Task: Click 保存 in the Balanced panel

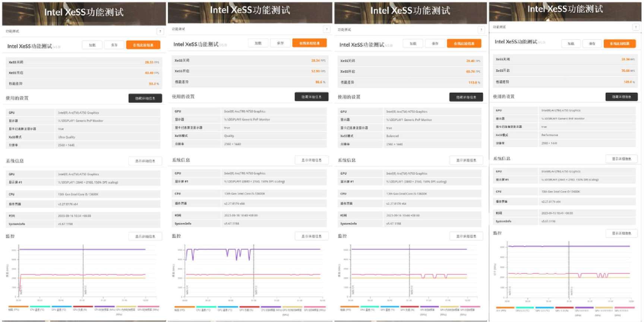Action: [435, 44]
